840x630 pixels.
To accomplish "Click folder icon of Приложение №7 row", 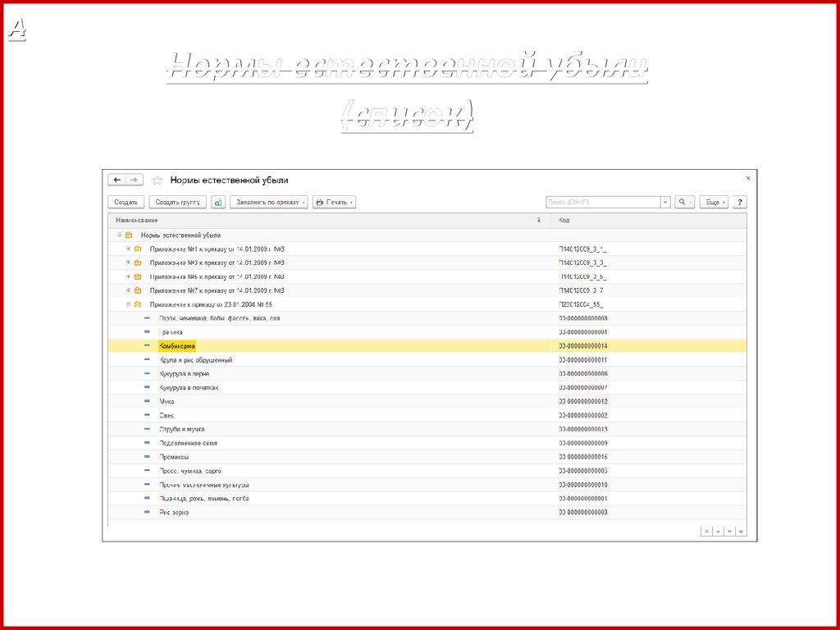I will pyautogui.click(x=138, y=290).
